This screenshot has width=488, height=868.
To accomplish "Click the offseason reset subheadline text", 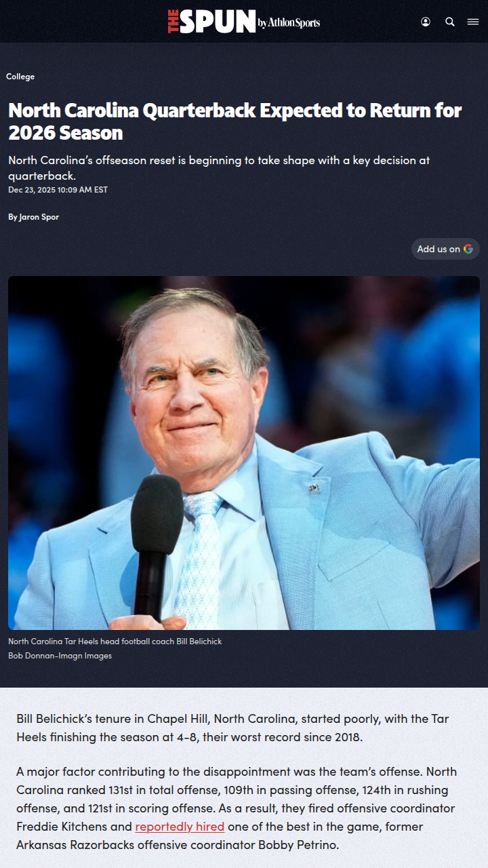I will (219, 167).
